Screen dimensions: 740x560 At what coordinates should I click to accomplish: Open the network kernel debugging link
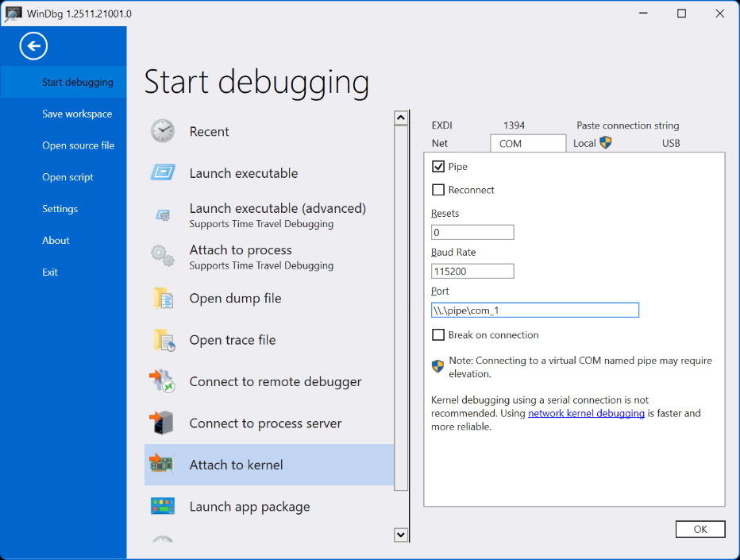point(586,413)
